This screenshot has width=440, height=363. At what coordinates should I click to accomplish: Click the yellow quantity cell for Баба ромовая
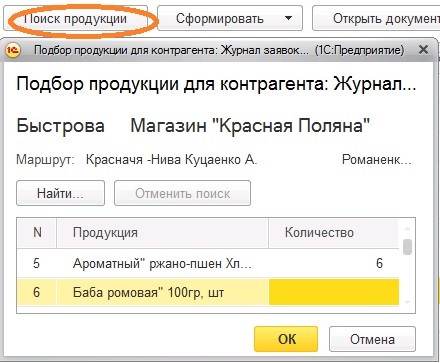[334, 292]
